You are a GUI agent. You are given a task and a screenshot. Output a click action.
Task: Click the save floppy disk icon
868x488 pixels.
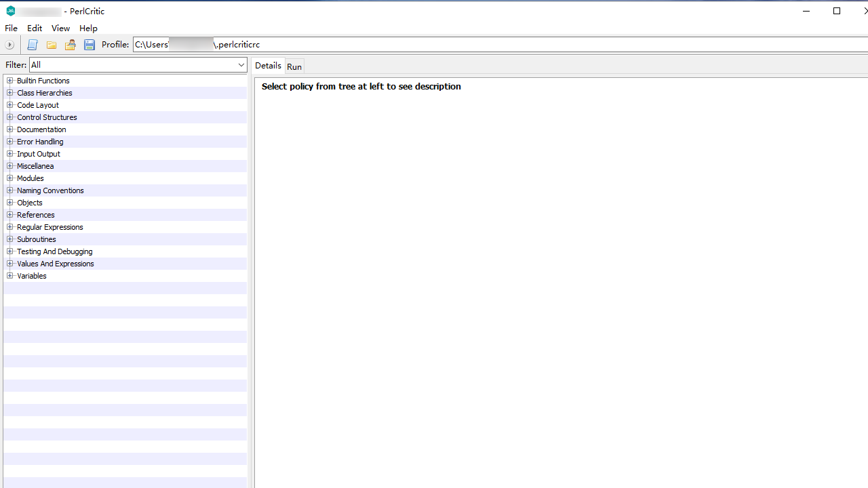[89, 45]
